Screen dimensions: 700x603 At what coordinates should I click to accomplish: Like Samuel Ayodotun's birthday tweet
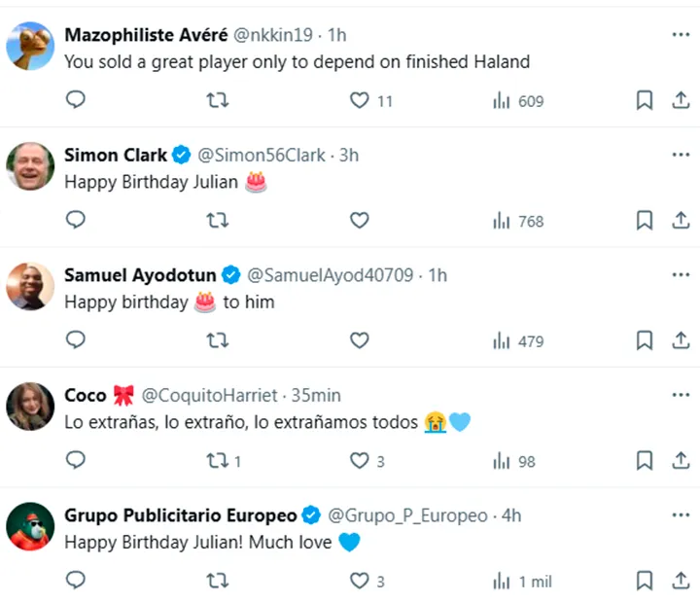pos(360,340)
